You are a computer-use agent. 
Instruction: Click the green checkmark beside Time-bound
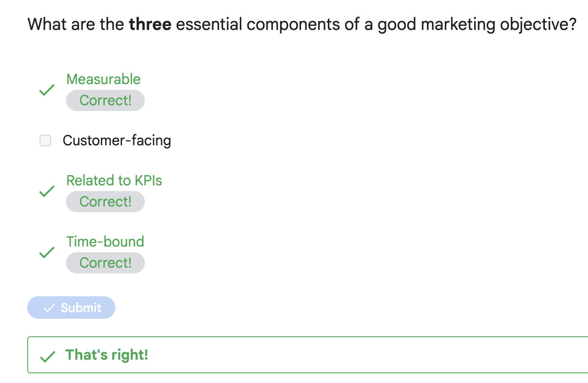pos(47,252)
